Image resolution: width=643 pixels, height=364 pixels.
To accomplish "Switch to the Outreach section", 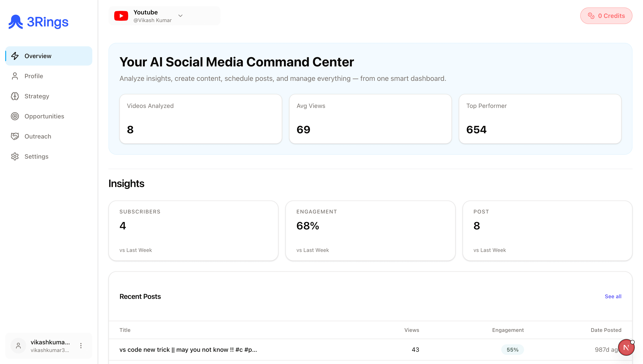I will coord(38,136).
